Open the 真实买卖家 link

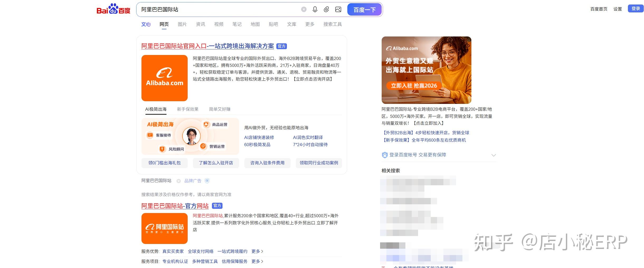[x=173, y=251]
